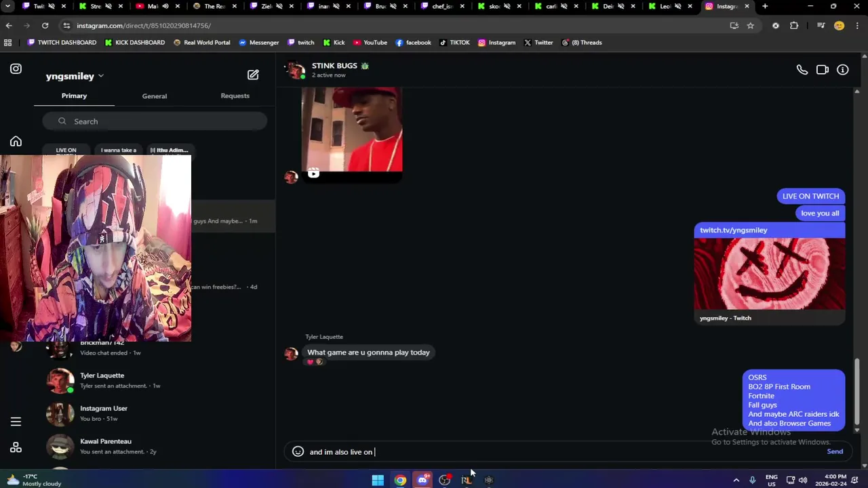Open Chrome extensions puzzle icon
Viewport: 868px width, 488px height.
coord(794,26)
